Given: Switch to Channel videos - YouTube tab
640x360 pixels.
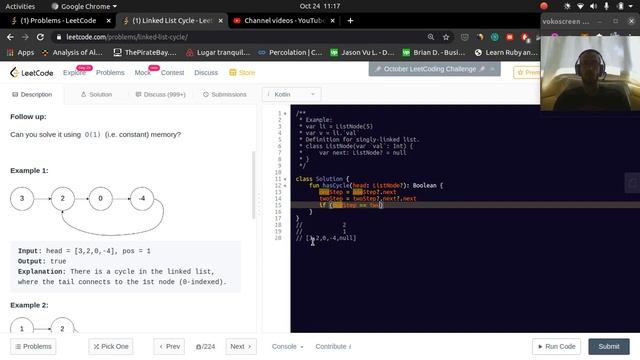Looking at the screenshot, I should click(x=284, y=21).
